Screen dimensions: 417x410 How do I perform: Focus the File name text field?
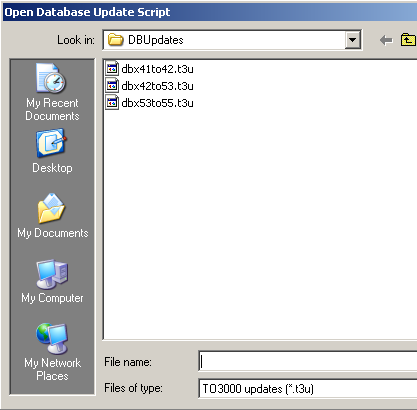(x=308, y=362)
